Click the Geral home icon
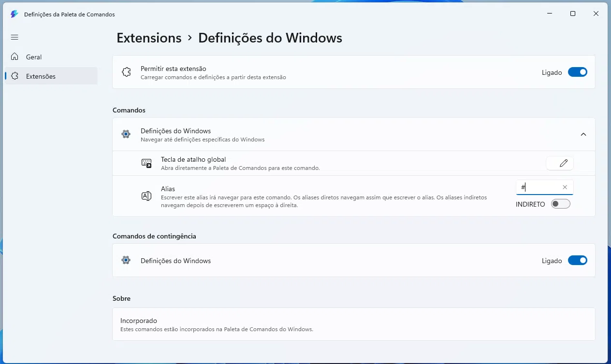The width and height of the screenshot is (611, 364). coord(15,56)
